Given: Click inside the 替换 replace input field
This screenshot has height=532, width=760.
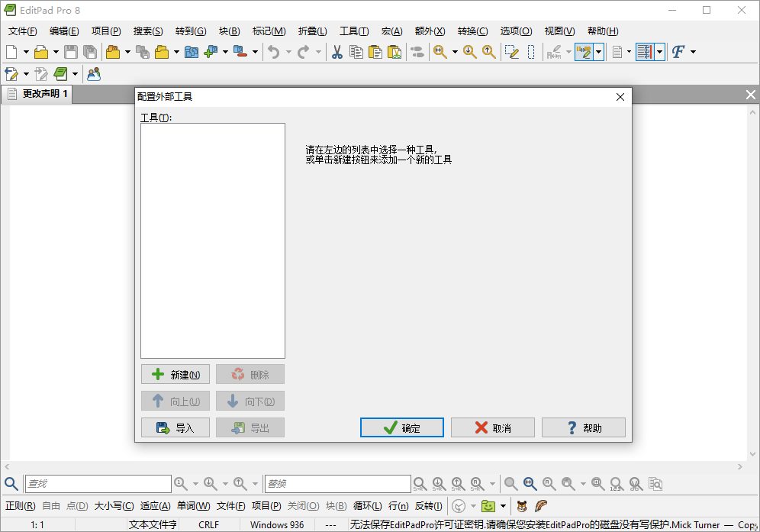Looking at the screenshot, I should tap(338, 483).
